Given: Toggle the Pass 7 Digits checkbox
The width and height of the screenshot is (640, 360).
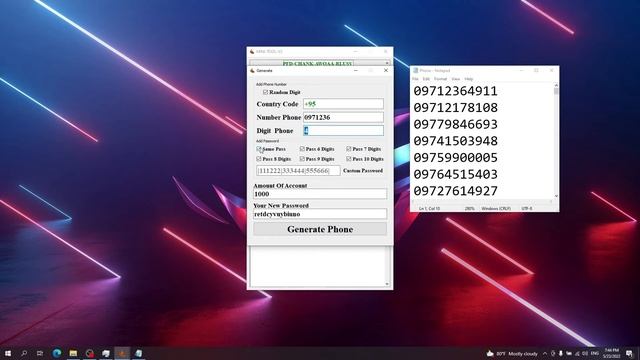Looking at the screenshot, I should (x=349, y=149).
